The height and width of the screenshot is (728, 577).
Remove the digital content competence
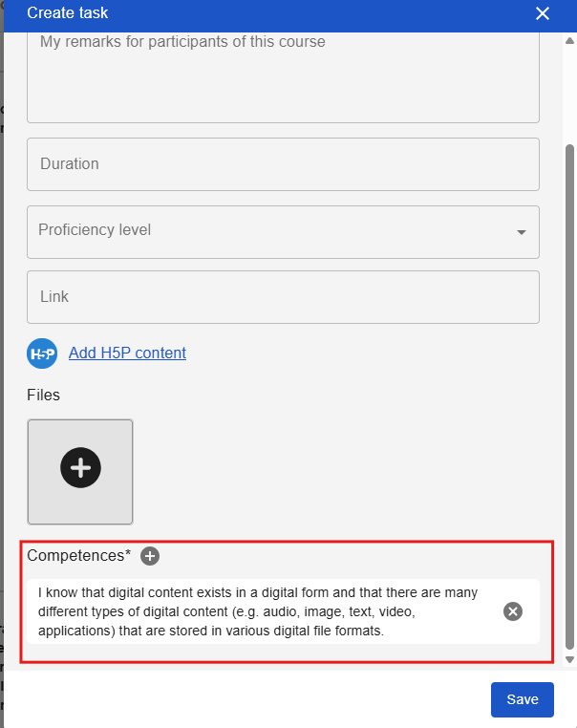[513, 611]
